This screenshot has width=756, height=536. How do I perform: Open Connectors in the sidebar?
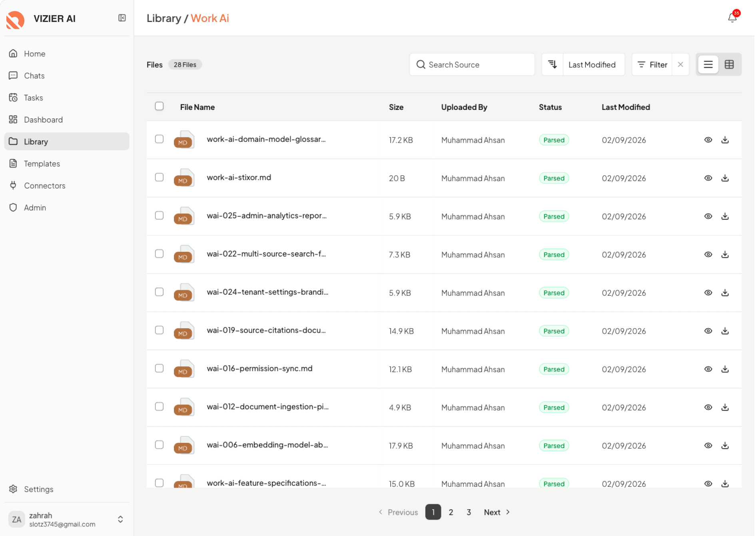[x=67, y=185]
